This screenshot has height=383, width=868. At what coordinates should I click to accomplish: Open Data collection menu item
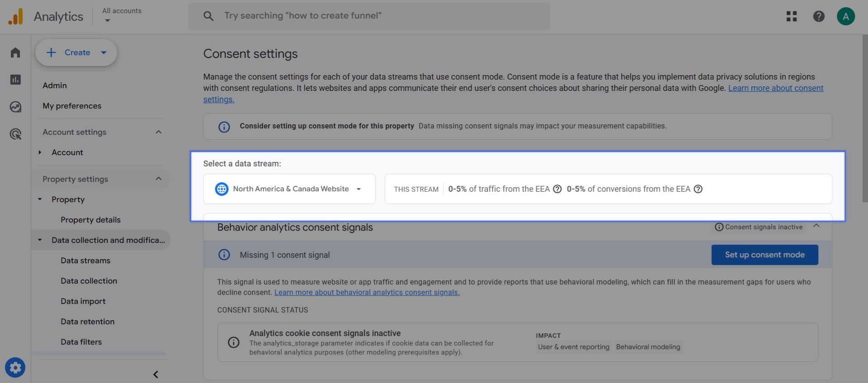[x=89, y=281]
